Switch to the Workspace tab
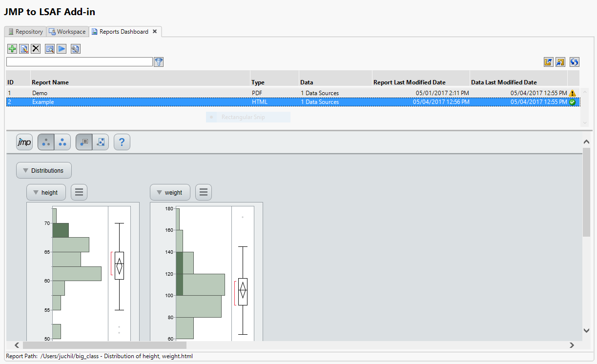Screen dimensions: 597x364 point(67,31)
